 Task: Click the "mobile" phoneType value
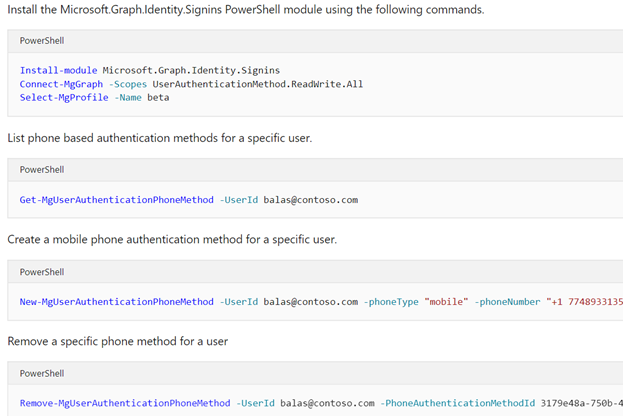[x=446, y=302]
